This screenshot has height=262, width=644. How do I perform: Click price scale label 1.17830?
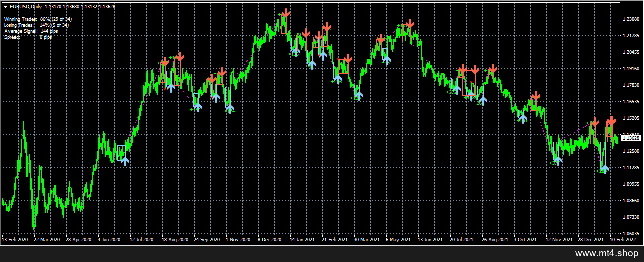click(x=631, y=85)
